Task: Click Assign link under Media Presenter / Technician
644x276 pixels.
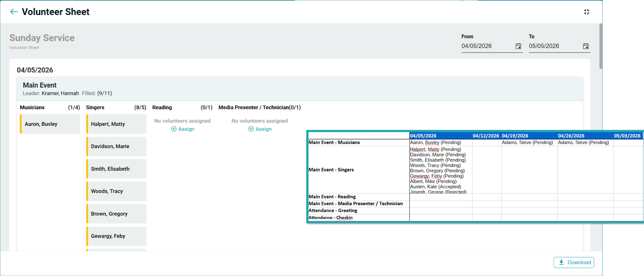Action: coord(263,129)
